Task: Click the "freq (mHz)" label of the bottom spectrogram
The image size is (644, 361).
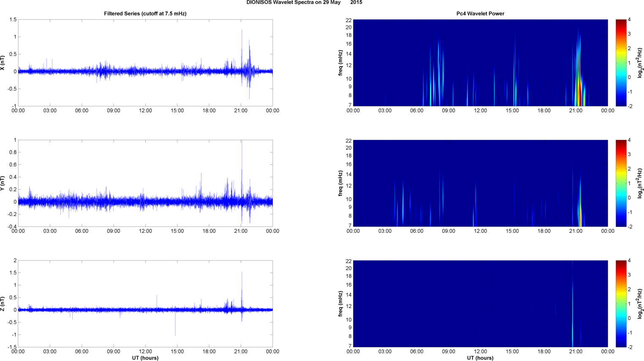Action: click(340, 304)
